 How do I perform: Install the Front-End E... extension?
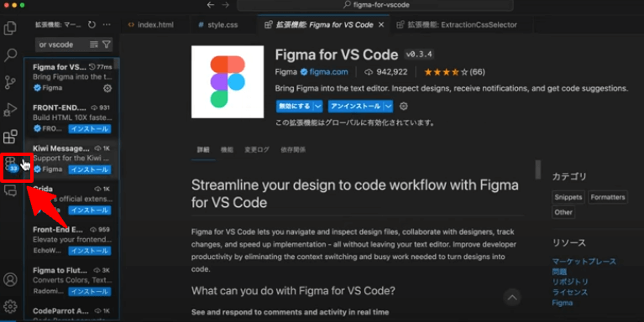pos(90,251)
